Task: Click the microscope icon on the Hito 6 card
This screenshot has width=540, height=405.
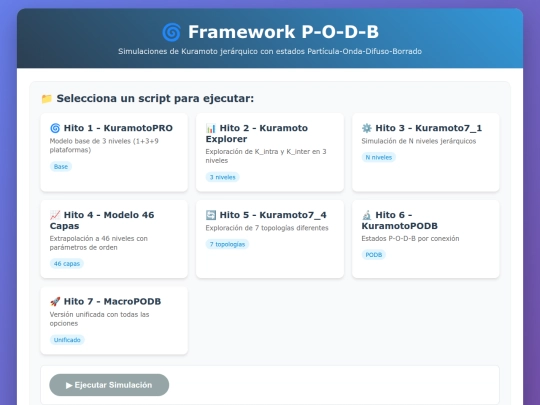Action: coord(366,215)
